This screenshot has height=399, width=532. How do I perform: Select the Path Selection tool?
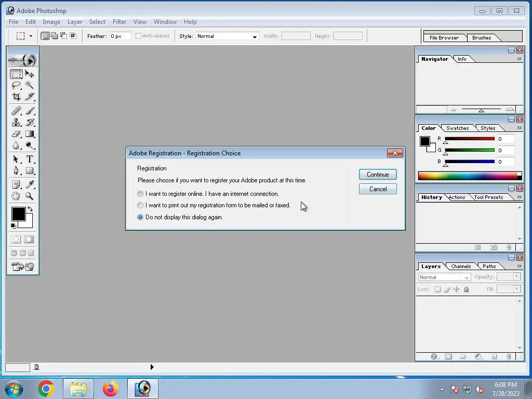(x=16, y=159)
